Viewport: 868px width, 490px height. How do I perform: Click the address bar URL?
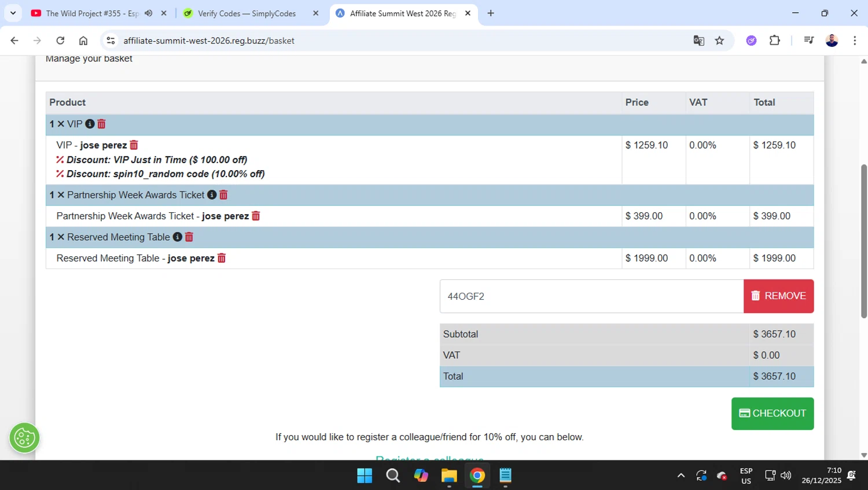209,40
